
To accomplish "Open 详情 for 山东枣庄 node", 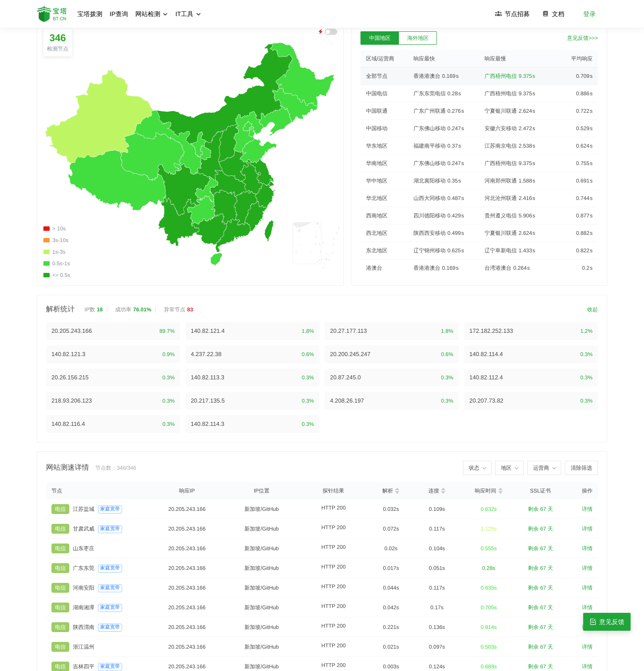I will pos(587,548).
